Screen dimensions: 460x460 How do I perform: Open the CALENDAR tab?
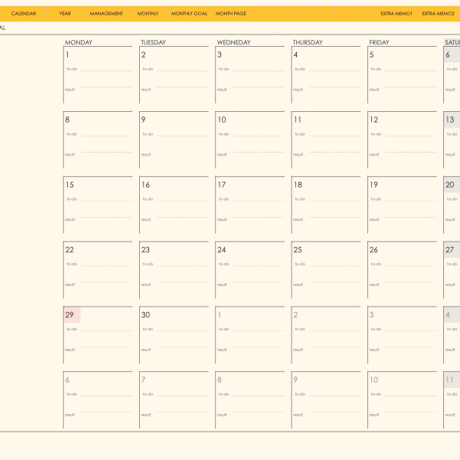23,14
